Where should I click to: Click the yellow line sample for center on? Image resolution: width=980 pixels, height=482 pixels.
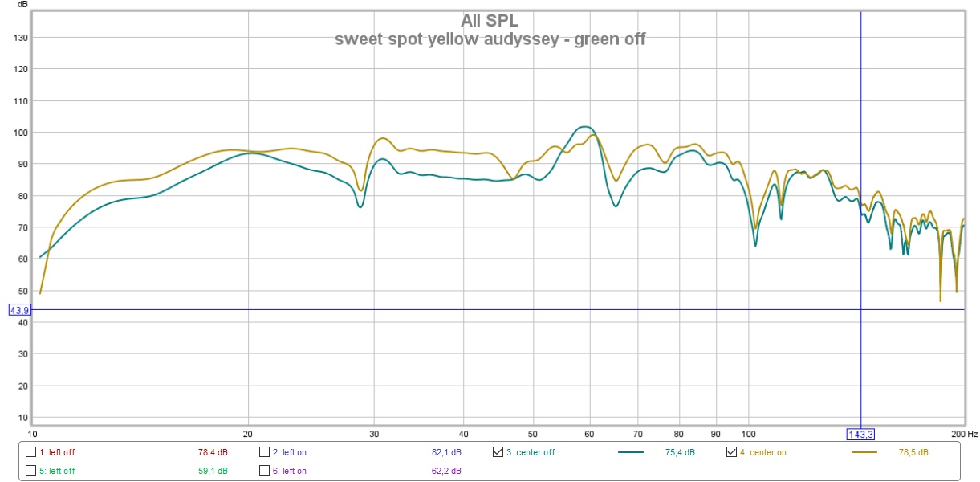point(865,452)
